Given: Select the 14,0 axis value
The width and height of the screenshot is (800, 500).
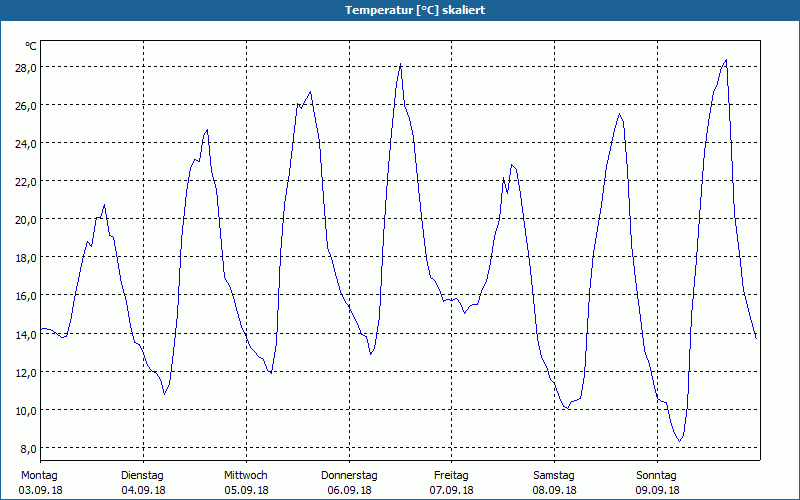Looking at the screenshot, I should click(26, 335).
